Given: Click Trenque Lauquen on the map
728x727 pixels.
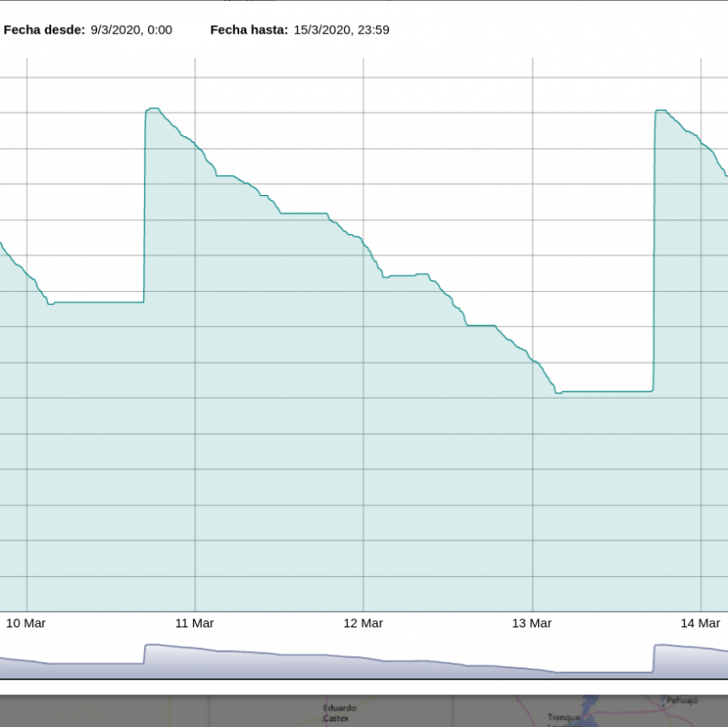Looking at the screenshot, I should [x=564, y=718].
